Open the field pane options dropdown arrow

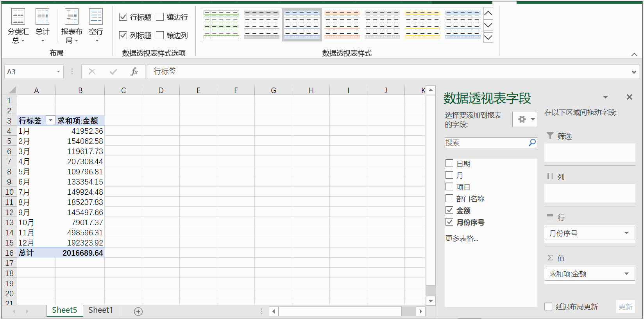605,97
